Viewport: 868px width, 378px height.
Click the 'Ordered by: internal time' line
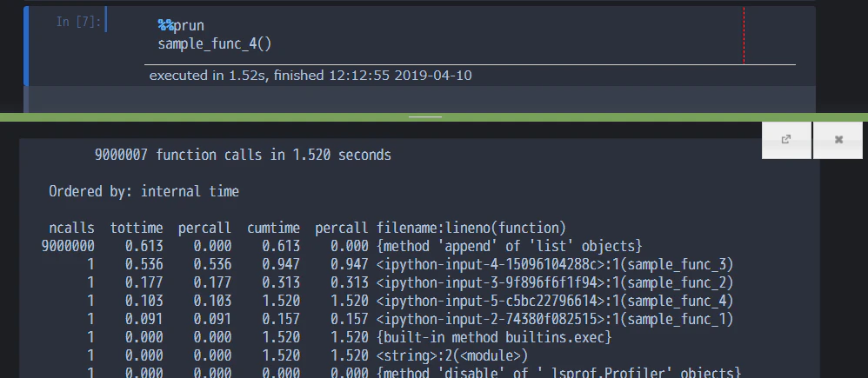click(x=144, y=191)
